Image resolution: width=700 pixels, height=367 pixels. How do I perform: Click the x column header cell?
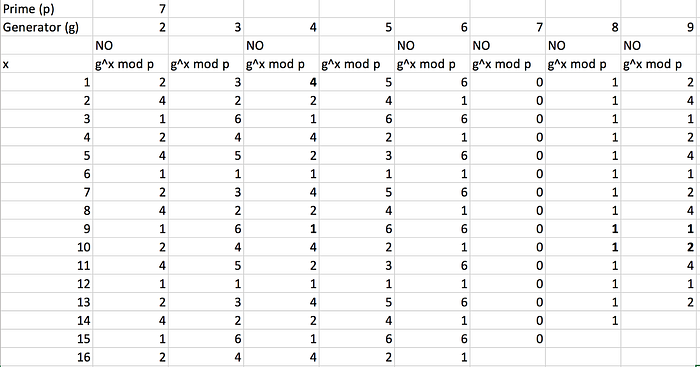coord(46,64)
